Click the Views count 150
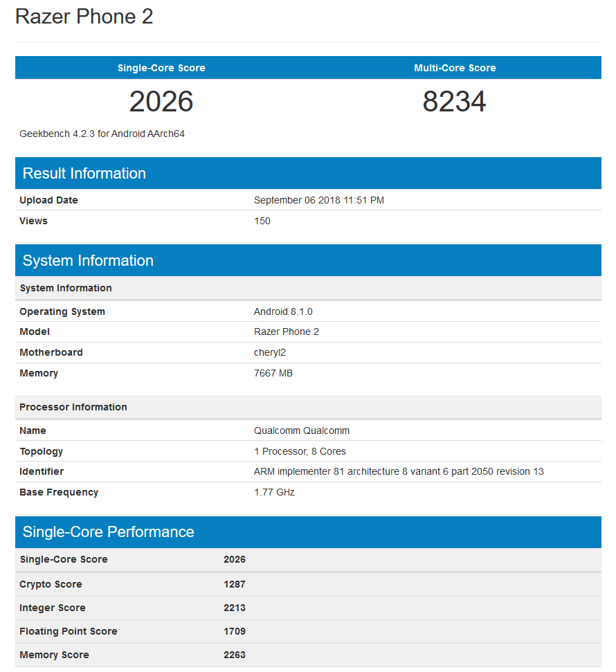616x672 pixels. pos(262,221)
